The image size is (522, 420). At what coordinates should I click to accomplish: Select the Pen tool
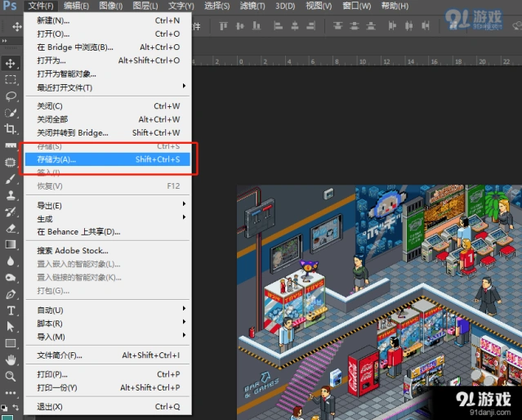[11, 294]
